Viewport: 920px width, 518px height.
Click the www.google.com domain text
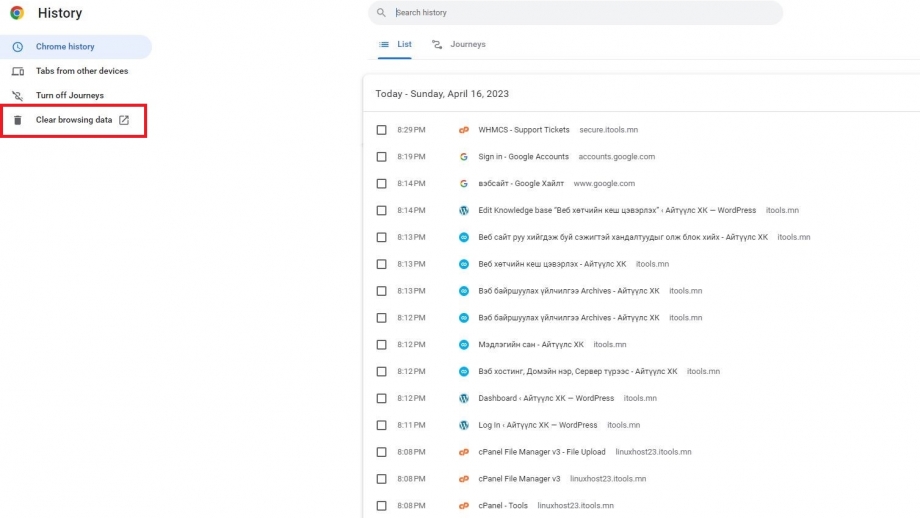click(604, 184)
